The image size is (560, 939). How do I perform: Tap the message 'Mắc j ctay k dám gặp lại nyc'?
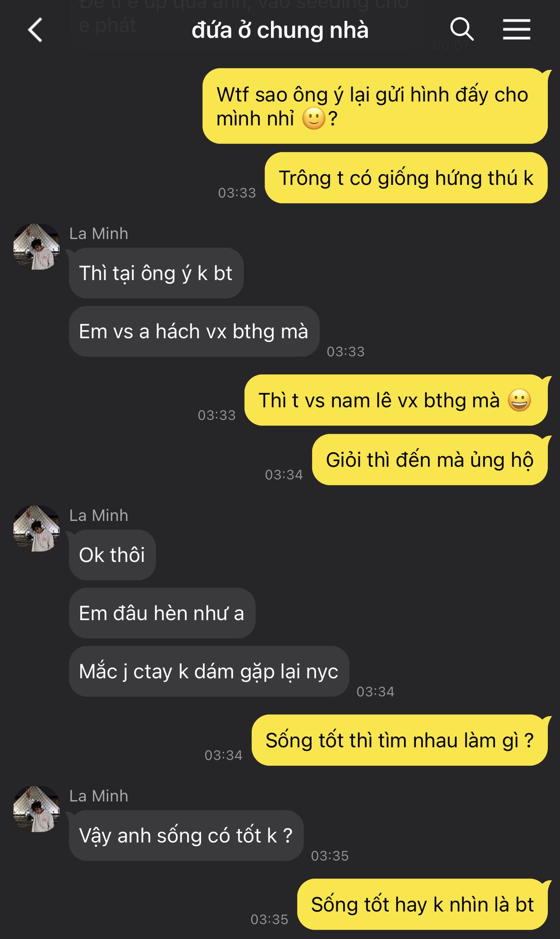(209, 671)
